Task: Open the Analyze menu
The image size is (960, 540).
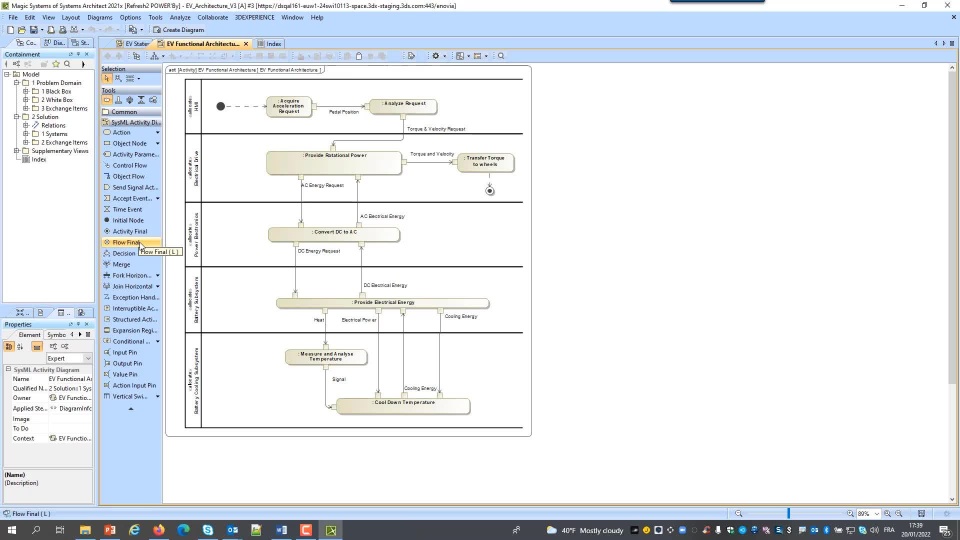Action: (x=180, y=18)
